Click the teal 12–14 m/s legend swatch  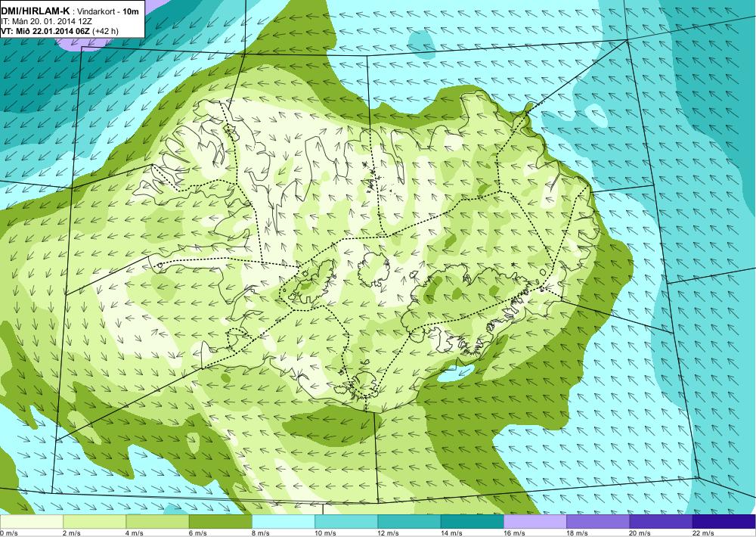pyautogui.click(x=409, y=522)
